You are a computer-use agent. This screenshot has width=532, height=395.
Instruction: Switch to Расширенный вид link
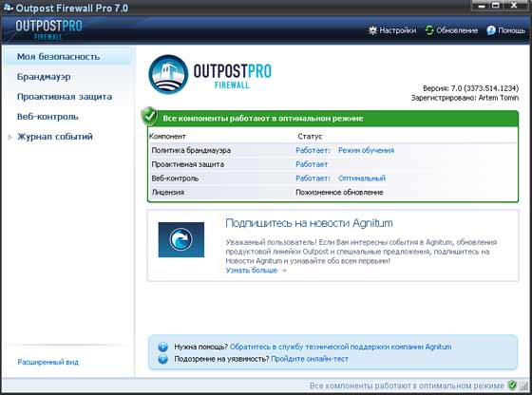(x=47, y=362)
